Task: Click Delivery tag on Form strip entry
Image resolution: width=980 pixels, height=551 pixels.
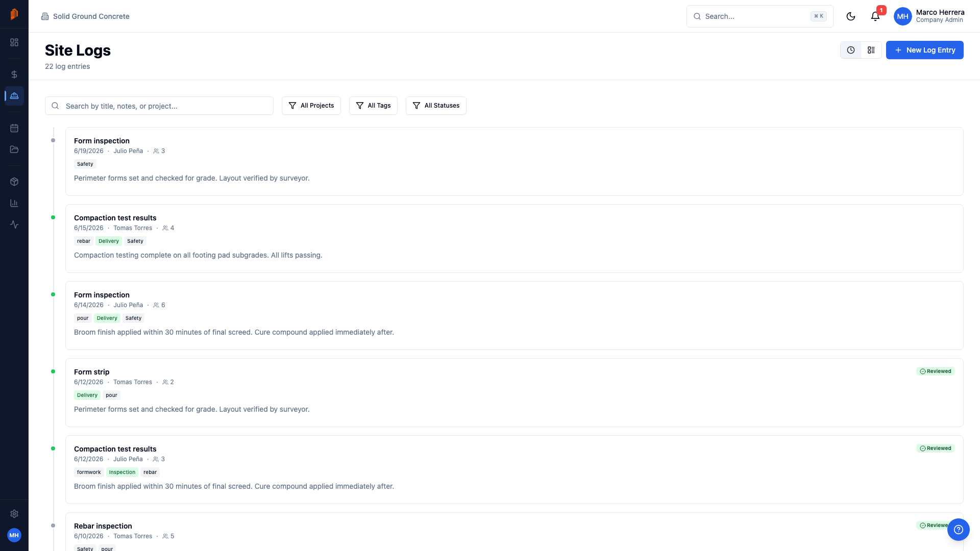Action: 87,395
